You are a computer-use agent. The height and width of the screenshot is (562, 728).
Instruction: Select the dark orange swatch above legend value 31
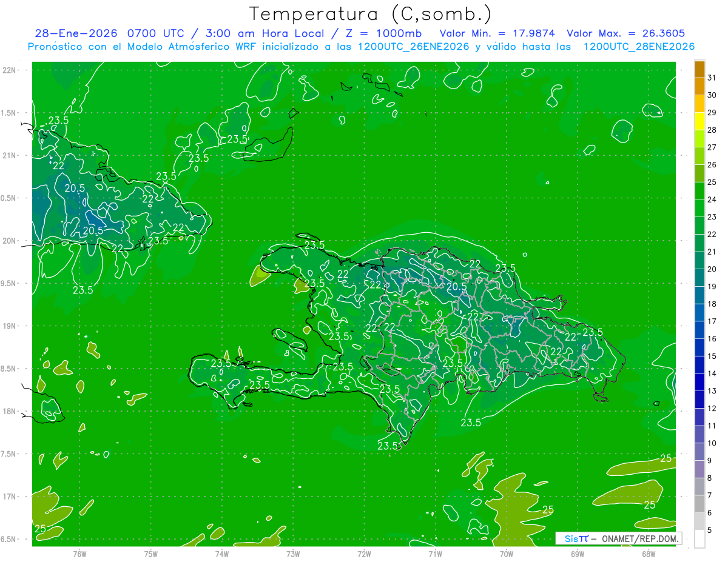click(699, 69)
